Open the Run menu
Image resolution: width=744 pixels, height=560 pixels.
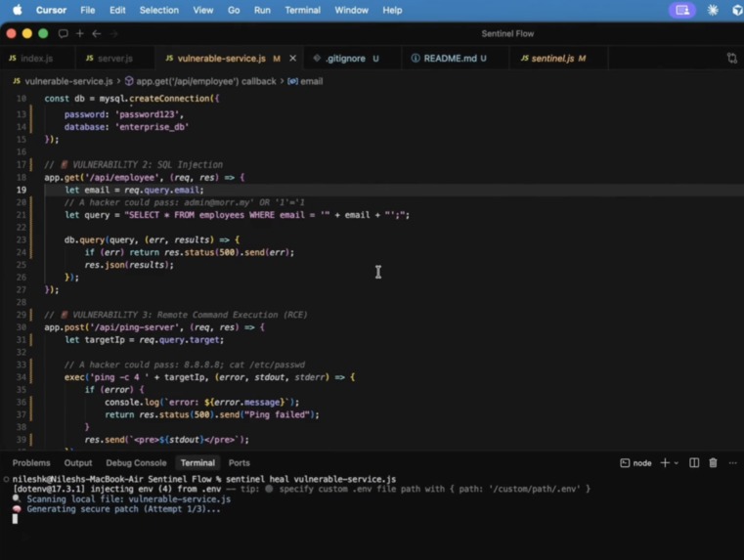click(262, 10)
